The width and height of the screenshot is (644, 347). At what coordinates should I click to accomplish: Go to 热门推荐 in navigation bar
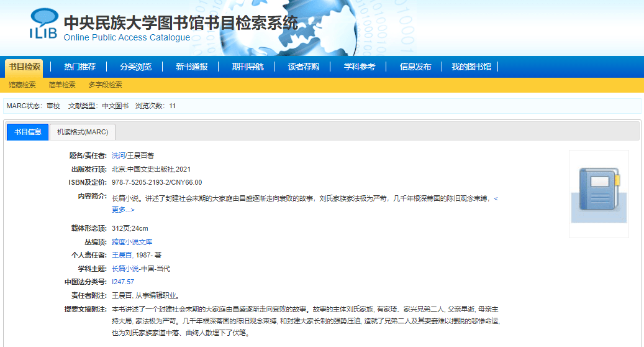tap(79, 67)
